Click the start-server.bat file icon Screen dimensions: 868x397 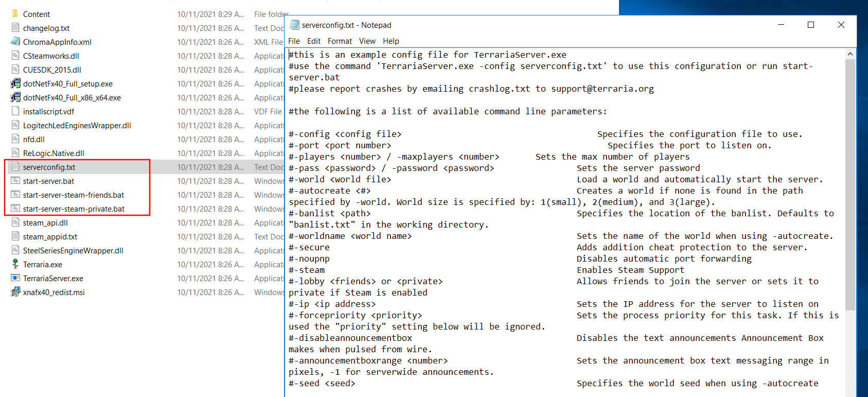15,181
